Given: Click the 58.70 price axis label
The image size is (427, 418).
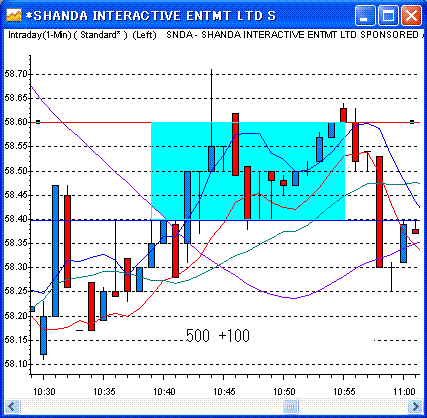Looking at the screenshot, I should pos(16,74).
